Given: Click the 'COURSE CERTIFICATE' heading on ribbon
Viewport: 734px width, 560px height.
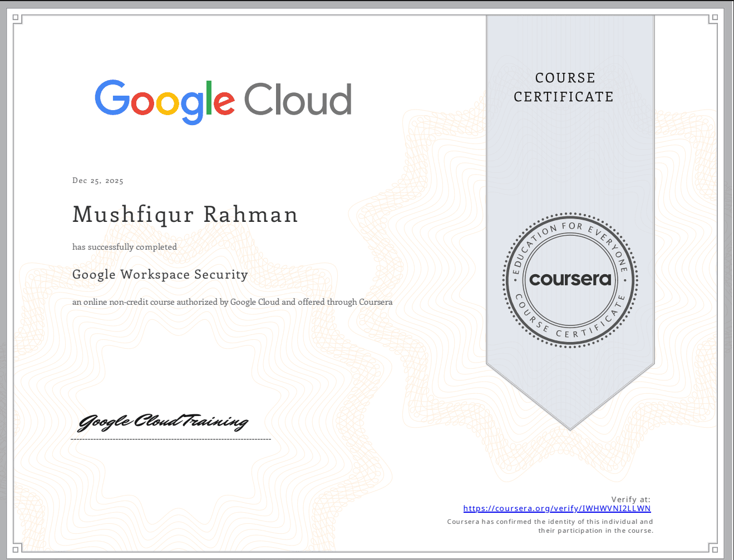Looking at the screenshot, I should coord(565,87).
